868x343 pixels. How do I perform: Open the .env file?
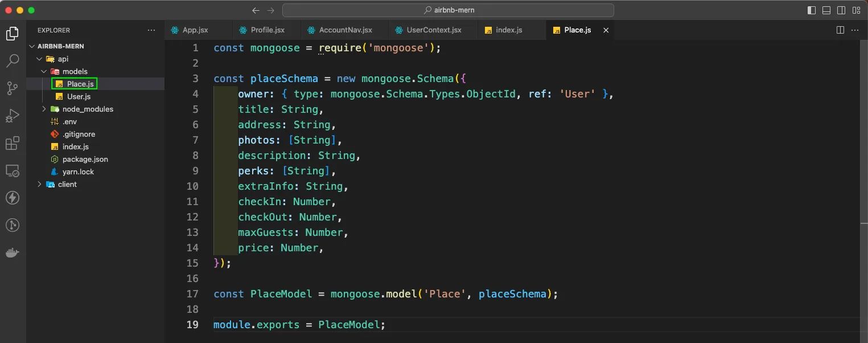pos(95,121)
